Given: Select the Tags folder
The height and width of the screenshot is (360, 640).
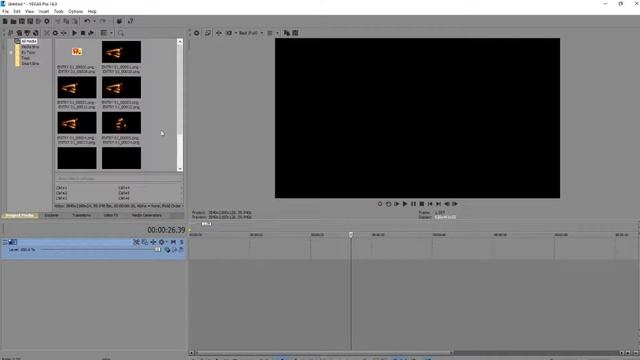Looking at the screenshot, I should [25, 58].
